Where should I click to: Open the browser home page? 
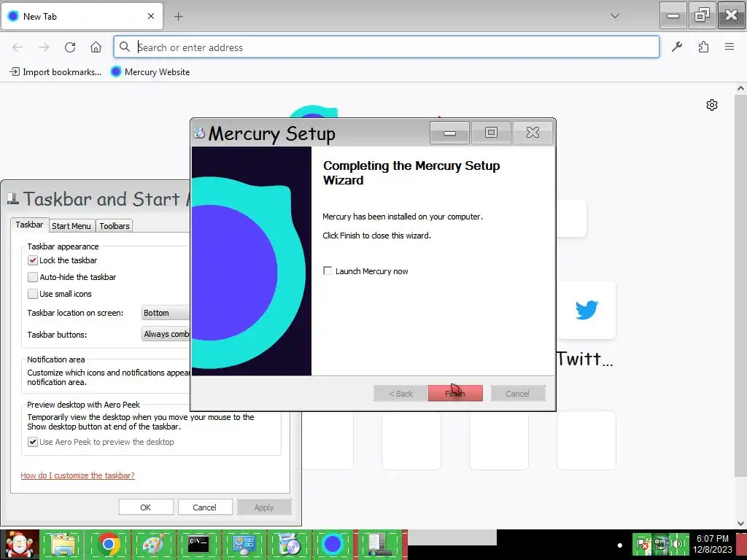pyautogui.click(x=96, y=47)
